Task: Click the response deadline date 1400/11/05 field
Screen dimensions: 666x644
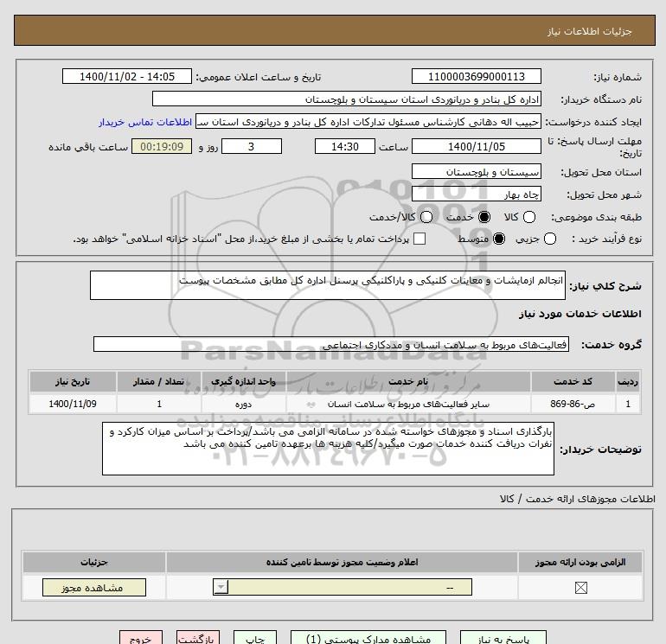Action: pyautogui.click(x=476, y=146)
